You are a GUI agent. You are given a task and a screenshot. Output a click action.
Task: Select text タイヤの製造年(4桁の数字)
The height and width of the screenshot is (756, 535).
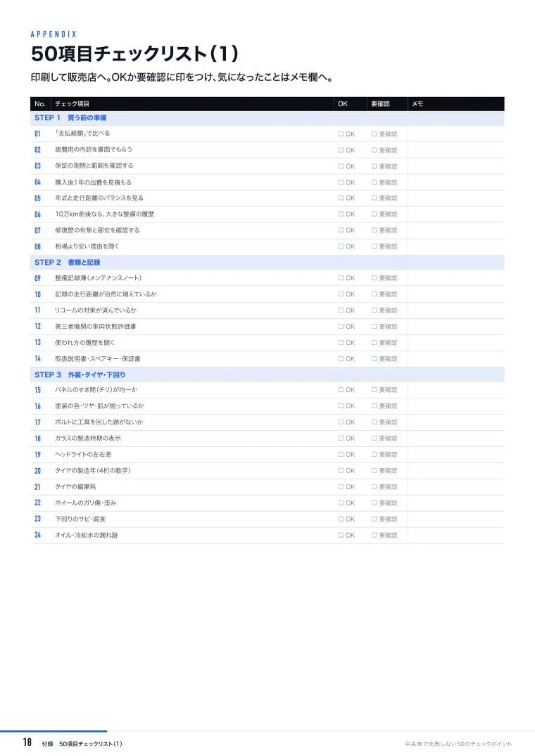(92, 471)
